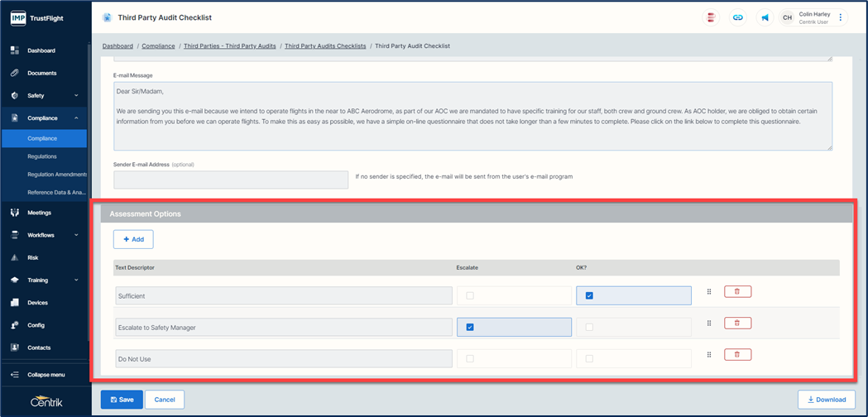Edit the Escalate to Safety Manager descriptor field
Viewport: 868px width, 417px height.
click(284, 328)
